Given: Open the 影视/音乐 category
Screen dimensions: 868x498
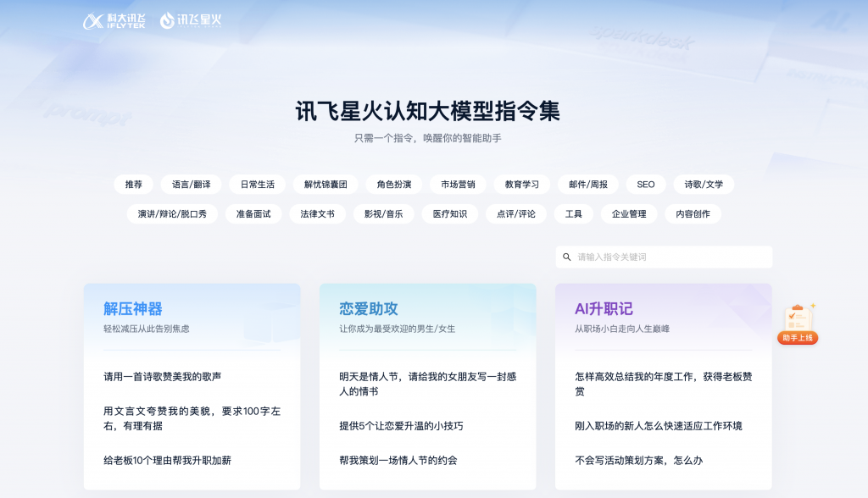Looking at the screenshot, I should point(384,213).
